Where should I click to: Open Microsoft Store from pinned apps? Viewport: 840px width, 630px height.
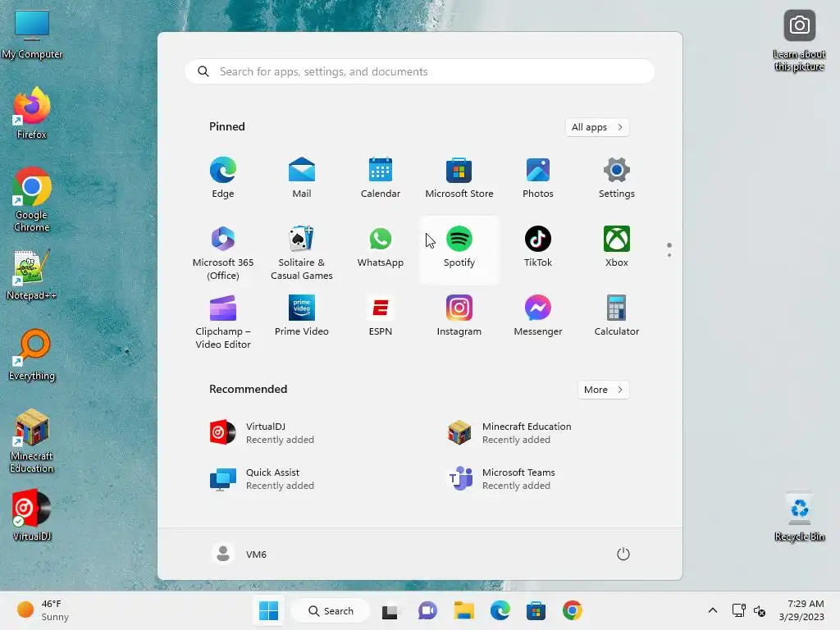(459, 178)
